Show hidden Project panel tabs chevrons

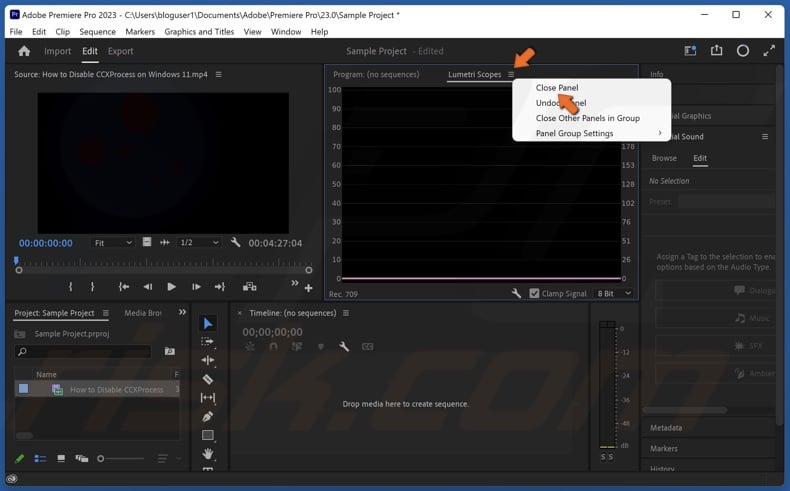[182, 312]
